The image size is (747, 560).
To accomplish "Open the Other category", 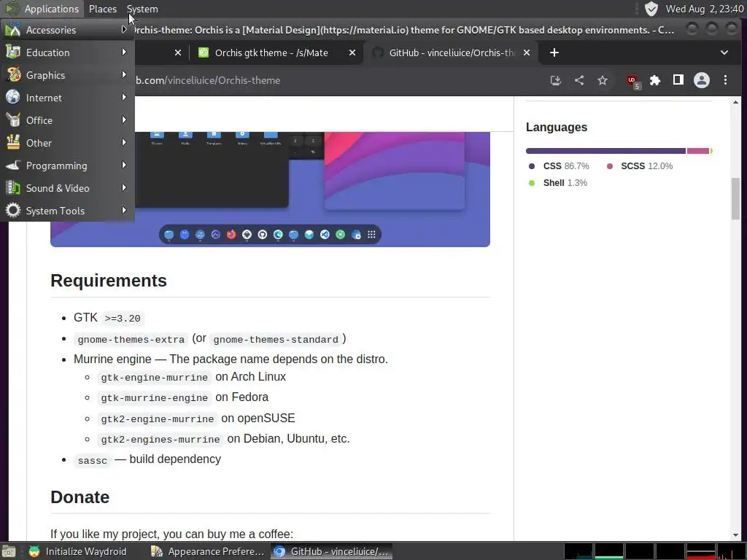I will click(x=67, y=143).
